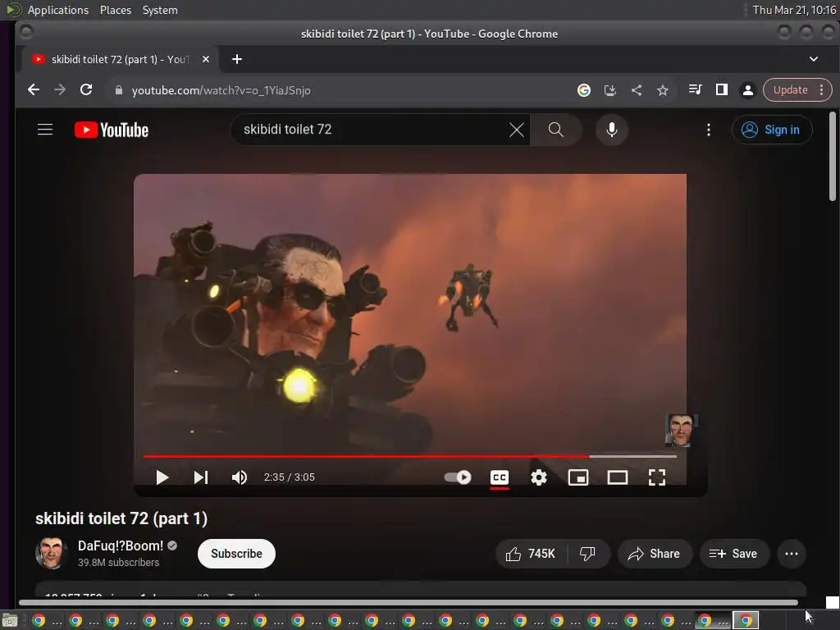Toggle Chrome side panel

[x=722, y=89]
